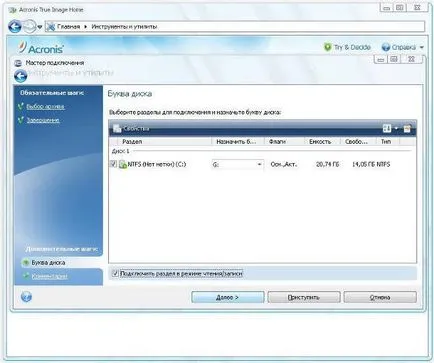
Task: Click the Флаги column header
Action: (x=284, y=142)
